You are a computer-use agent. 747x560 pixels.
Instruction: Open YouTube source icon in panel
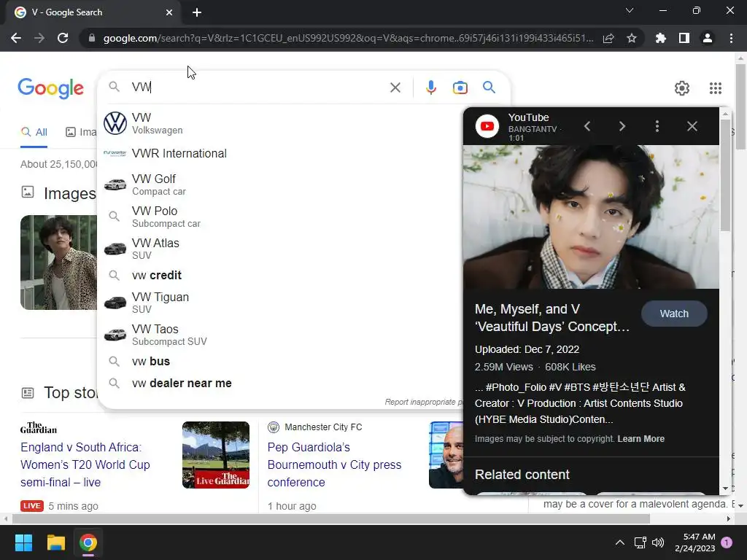point(487,126)
